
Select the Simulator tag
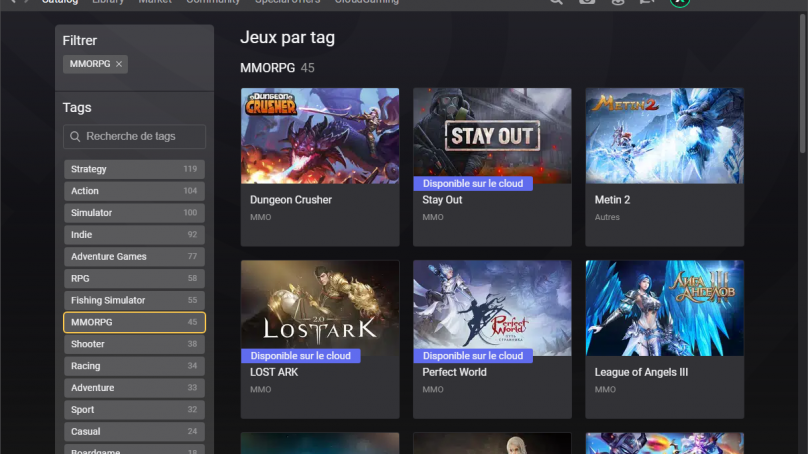pos(134,213)
